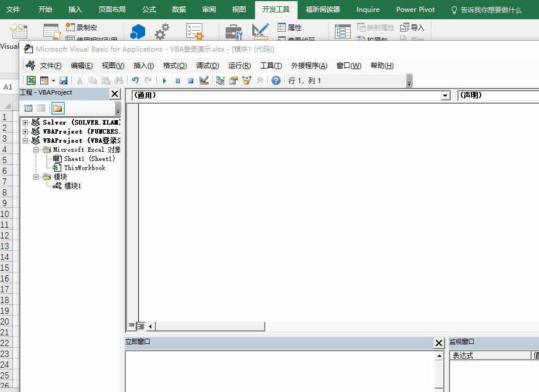Image resolution: width=539 pixels, height=392 pixels.
Task: Open VBA 工具(T) menu
Action: (x=271, y=66)
